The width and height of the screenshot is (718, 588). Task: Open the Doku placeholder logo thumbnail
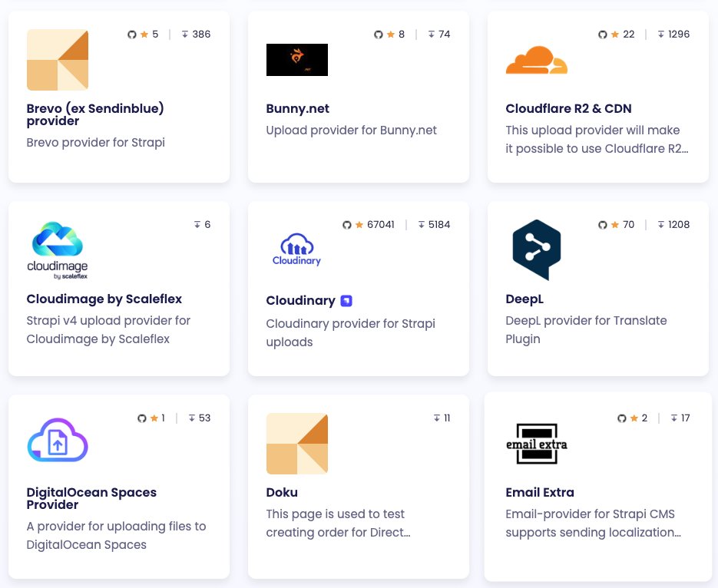tap(296, 444)
